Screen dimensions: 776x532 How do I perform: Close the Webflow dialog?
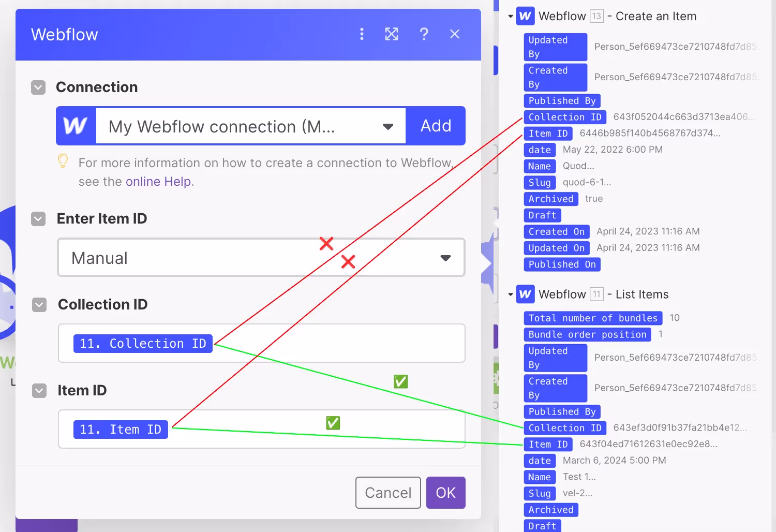coord(455,34)
